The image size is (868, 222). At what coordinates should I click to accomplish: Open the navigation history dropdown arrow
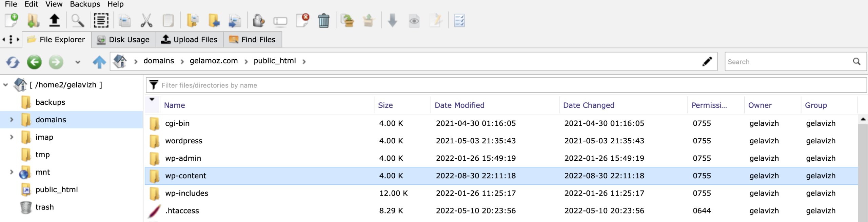click(x=78, y=62)
